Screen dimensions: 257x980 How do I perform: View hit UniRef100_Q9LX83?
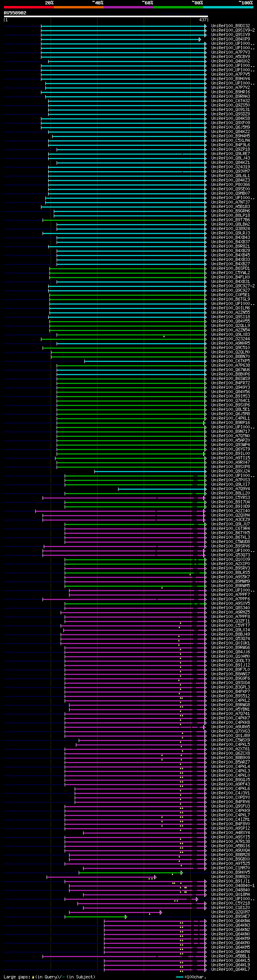click(x=230, y=335)
